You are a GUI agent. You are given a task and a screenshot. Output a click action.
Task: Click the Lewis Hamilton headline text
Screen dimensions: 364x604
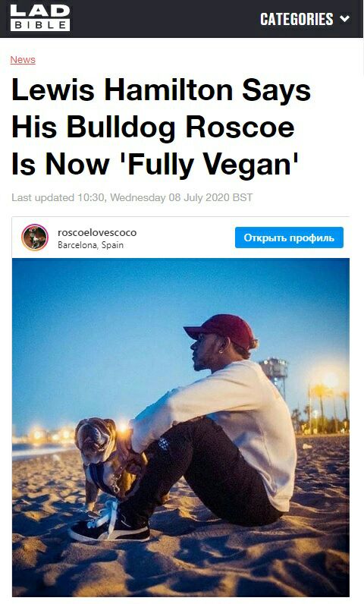161,127
